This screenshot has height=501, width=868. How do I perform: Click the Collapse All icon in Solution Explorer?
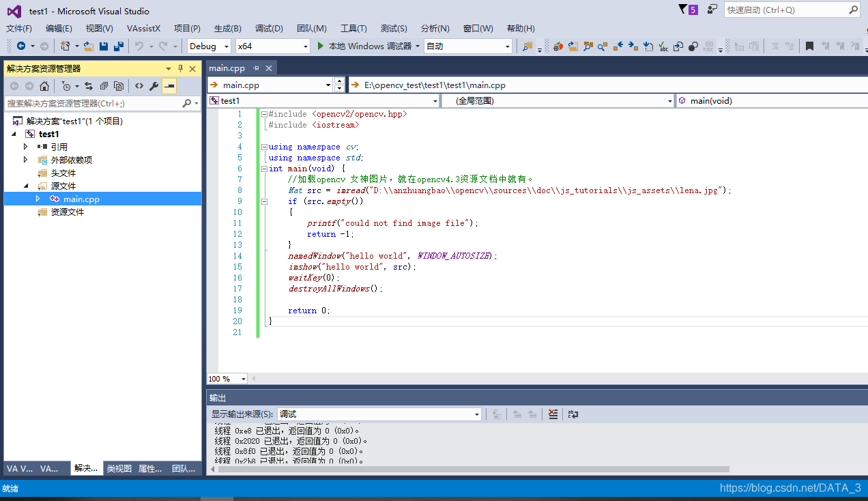pos(104,86)
